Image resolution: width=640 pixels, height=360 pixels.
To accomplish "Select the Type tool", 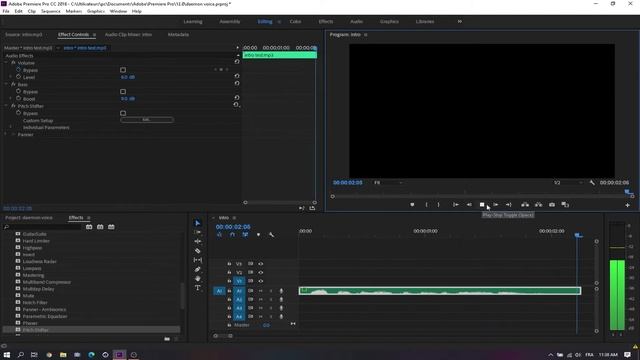I will pos(198,288).
